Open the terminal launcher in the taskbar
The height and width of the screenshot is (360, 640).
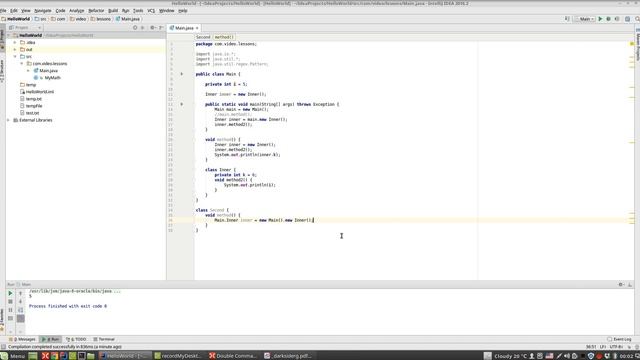82,356
